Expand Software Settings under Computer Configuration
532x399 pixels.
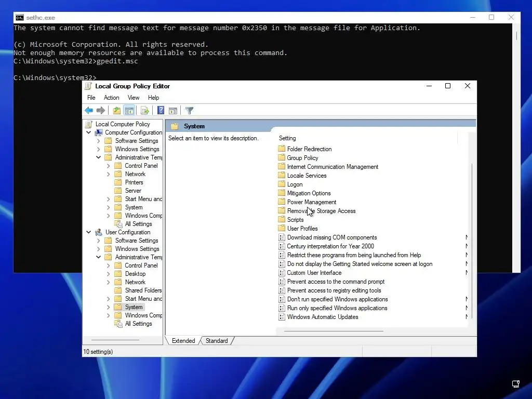click(98, 141)
